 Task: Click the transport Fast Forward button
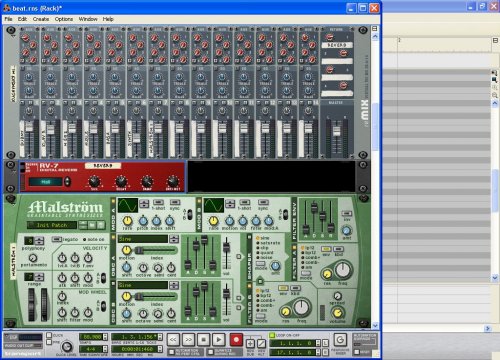point(188,340)
